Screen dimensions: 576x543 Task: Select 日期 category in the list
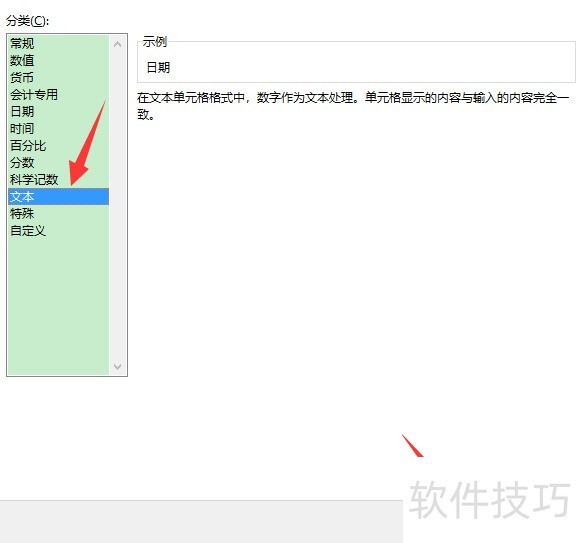pos(58,111)
